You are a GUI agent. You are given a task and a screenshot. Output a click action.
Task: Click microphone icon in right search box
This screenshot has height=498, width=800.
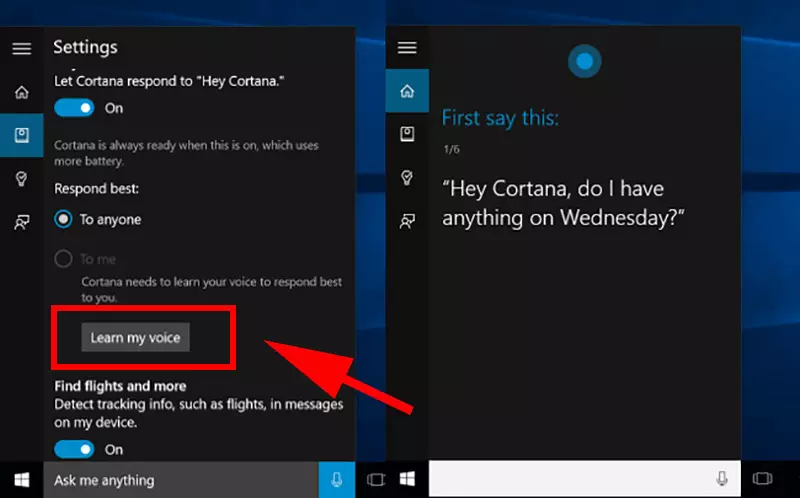722,479
